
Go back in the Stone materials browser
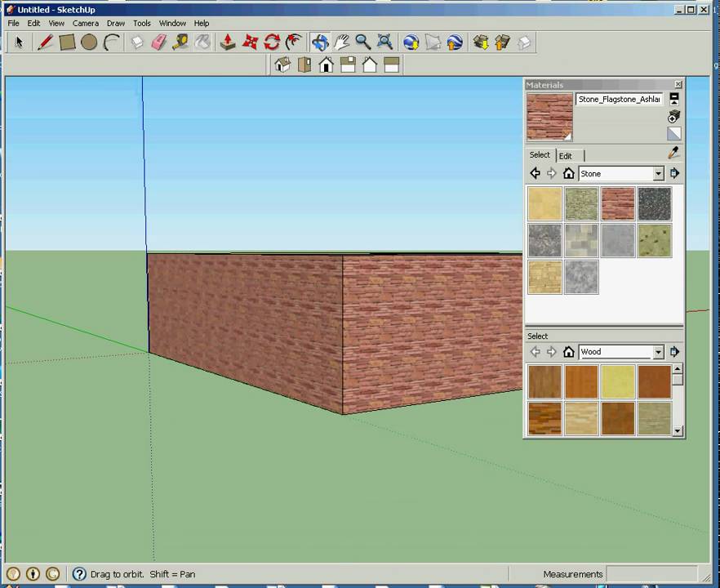[535, 173]
